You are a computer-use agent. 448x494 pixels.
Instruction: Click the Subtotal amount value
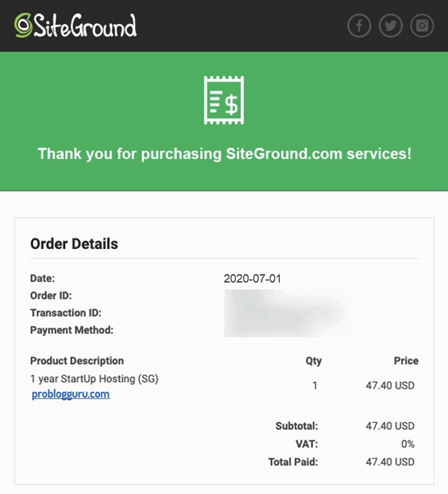pos(390,426)
